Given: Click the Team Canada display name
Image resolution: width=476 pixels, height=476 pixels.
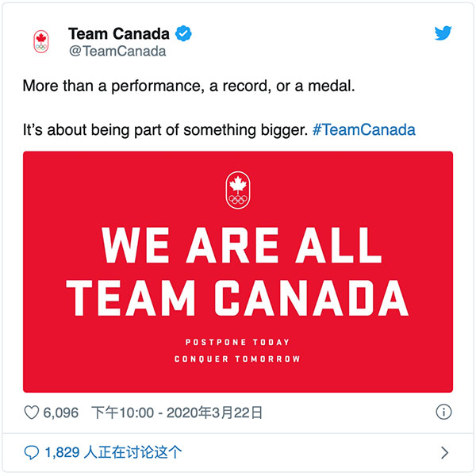Looking at the screenshot, I should (119, 33).
